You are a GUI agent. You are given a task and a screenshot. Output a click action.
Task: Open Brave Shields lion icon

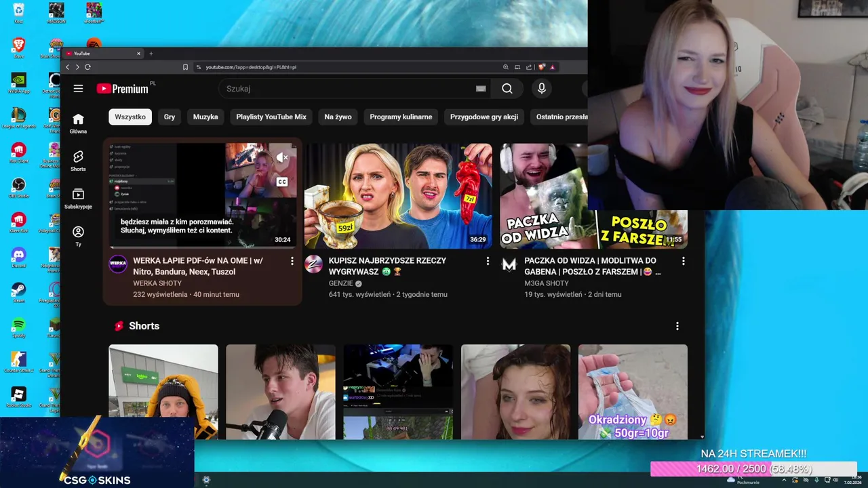(541, 67)
